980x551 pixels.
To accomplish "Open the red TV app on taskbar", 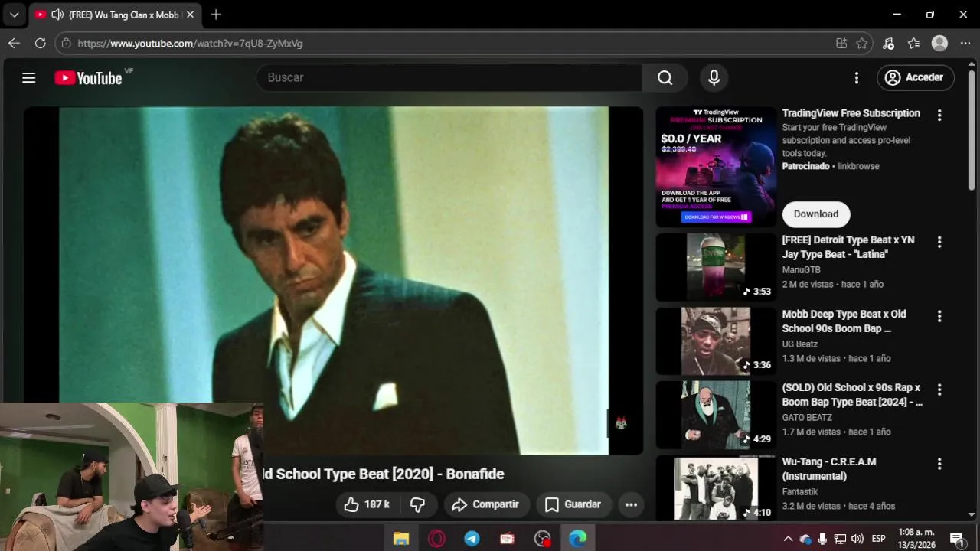I will pos(507,539).
